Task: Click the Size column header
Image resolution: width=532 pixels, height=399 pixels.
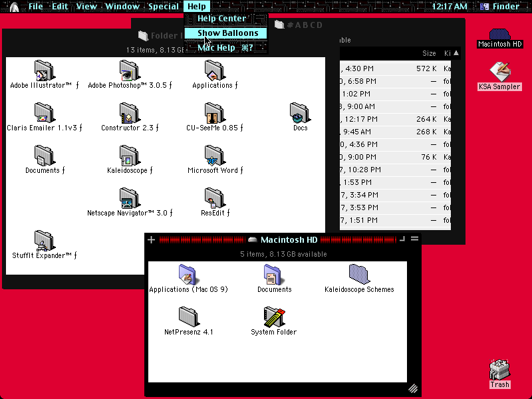Action: click(x=429, y=53)
